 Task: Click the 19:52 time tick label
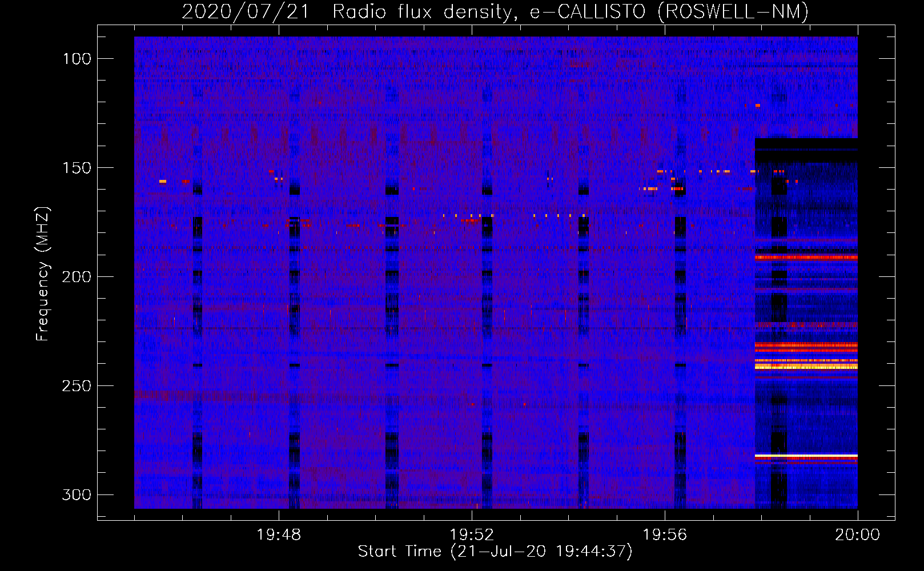[x=472, y=535]
